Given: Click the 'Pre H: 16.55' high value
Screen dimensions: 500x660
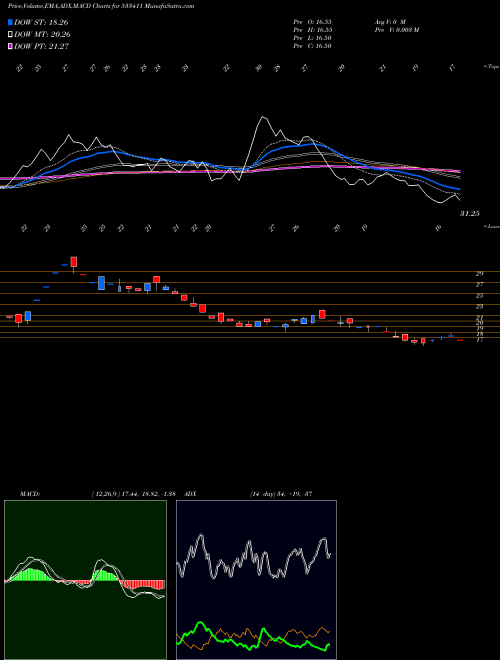Looking at the screenshot, I should pos(313,30).
